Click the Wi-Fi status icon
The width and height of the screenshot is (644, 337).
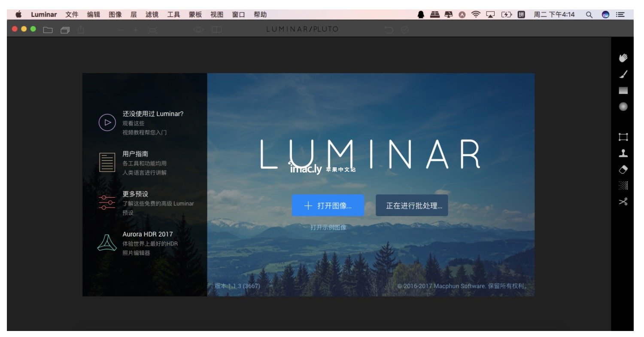pos(476,15)
